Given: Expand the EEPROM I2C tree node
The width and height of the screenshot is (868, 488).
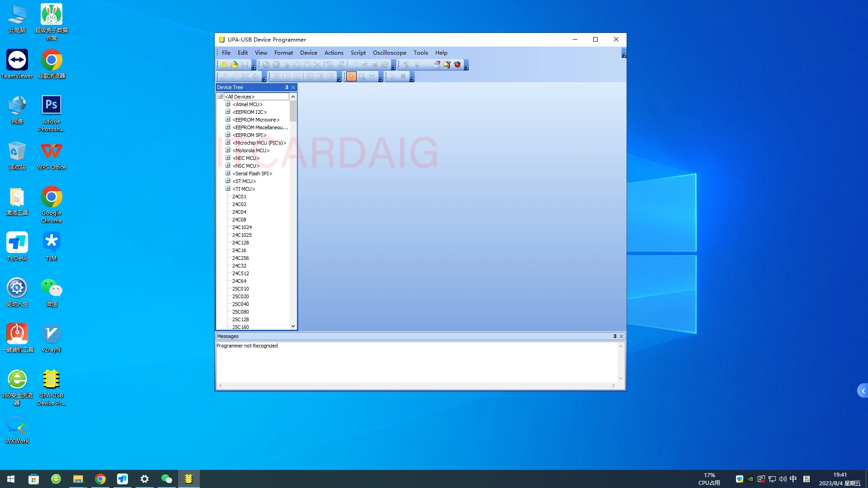Looking at the screenshot, I should tap(228, 112).
